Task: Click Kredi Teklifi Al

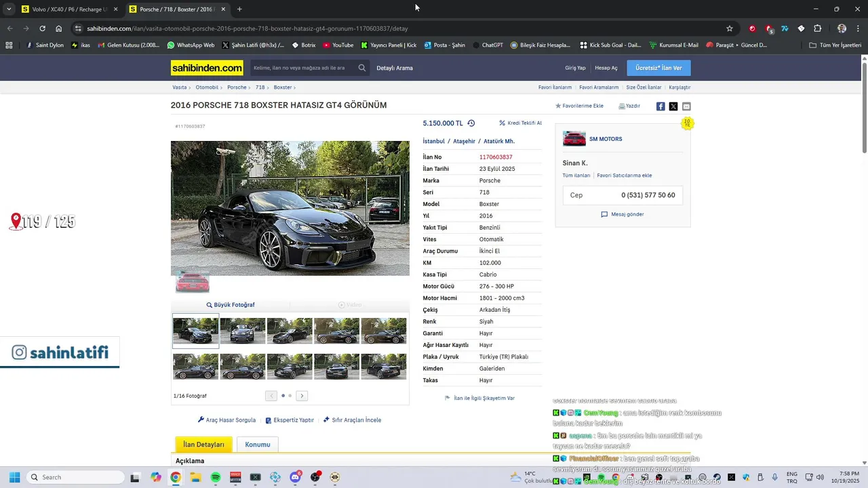Action: tap(520, 123)
